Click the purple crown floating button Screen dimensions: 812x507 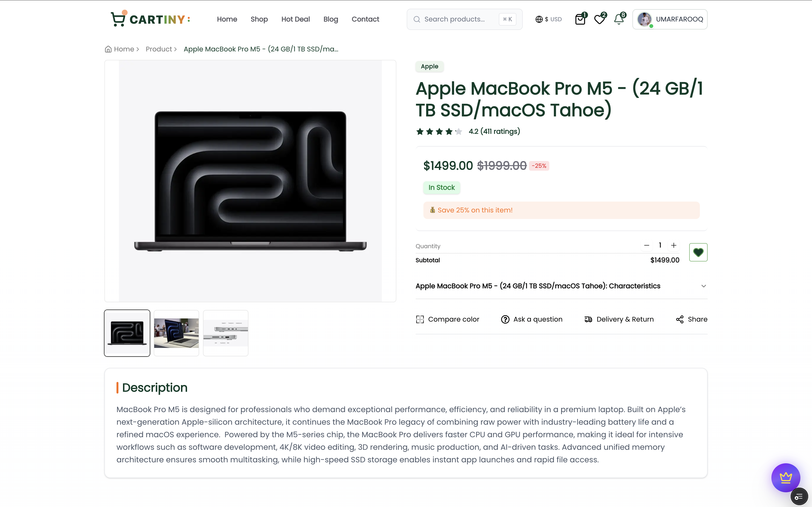[x=785, y=477]
